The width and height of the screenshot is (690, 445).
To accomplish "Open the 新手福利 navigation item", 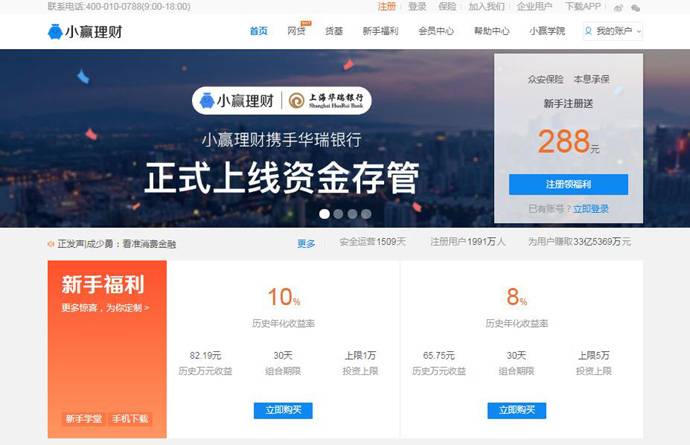I will point(380,31).
